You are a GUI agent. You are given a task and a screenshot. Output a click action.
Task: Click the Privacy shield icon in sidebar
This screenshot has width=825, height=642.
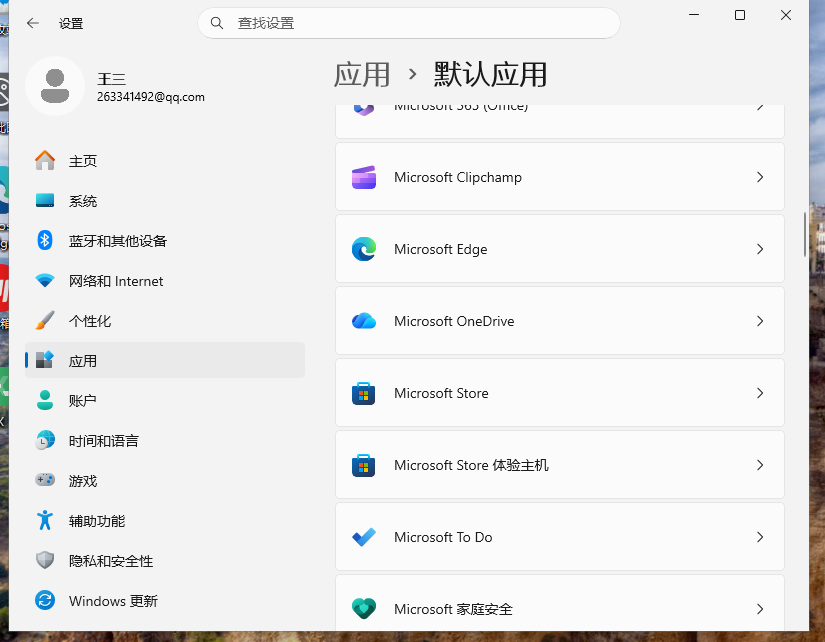[45, 560]
